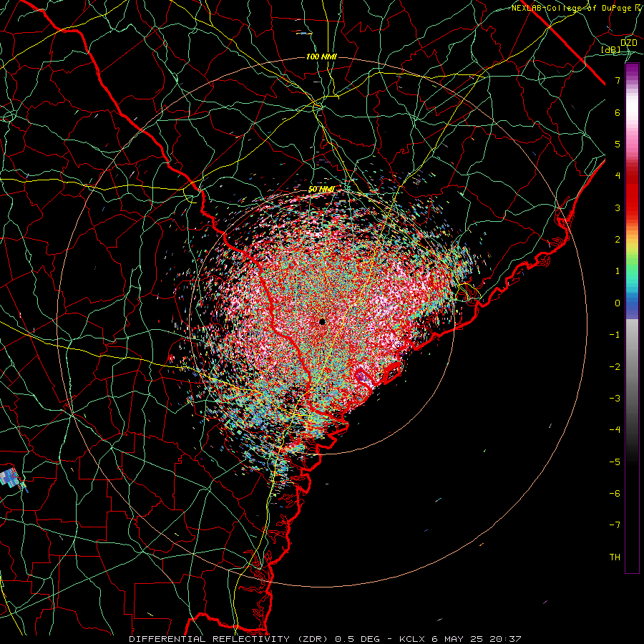Click the "TH" threshold label on the legend
This screenshot has height=644, width=644.
615,557
